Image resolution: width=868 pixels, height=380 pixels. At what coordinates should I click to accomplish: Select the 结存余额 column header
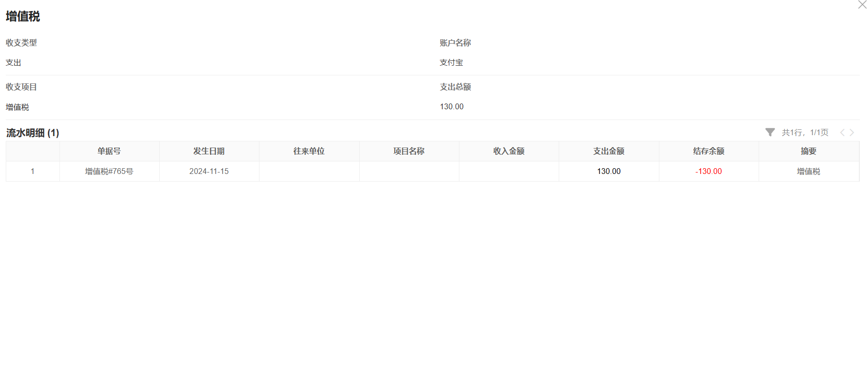pyautogui.click(x=708, y=151)
